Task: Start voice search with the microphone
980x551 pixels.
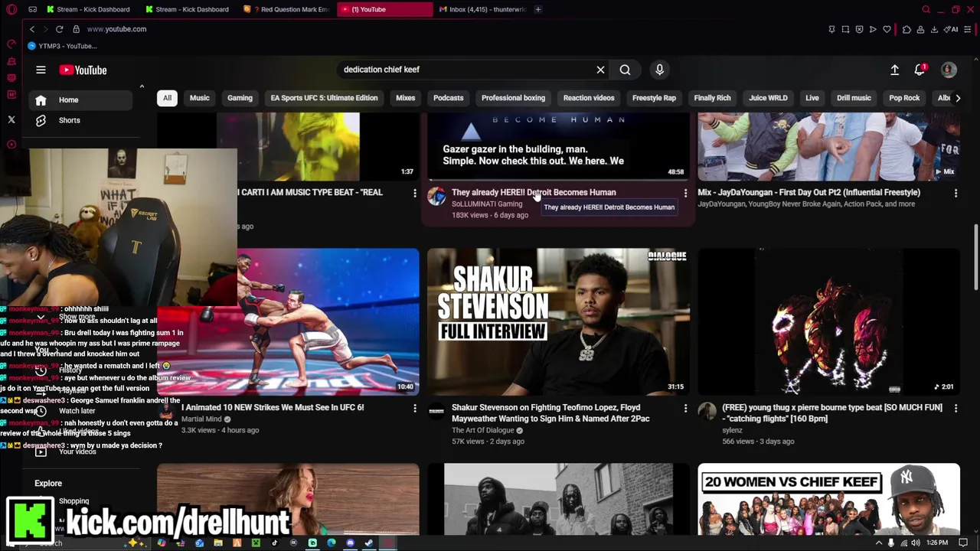Action: click(x=659, y=70)
